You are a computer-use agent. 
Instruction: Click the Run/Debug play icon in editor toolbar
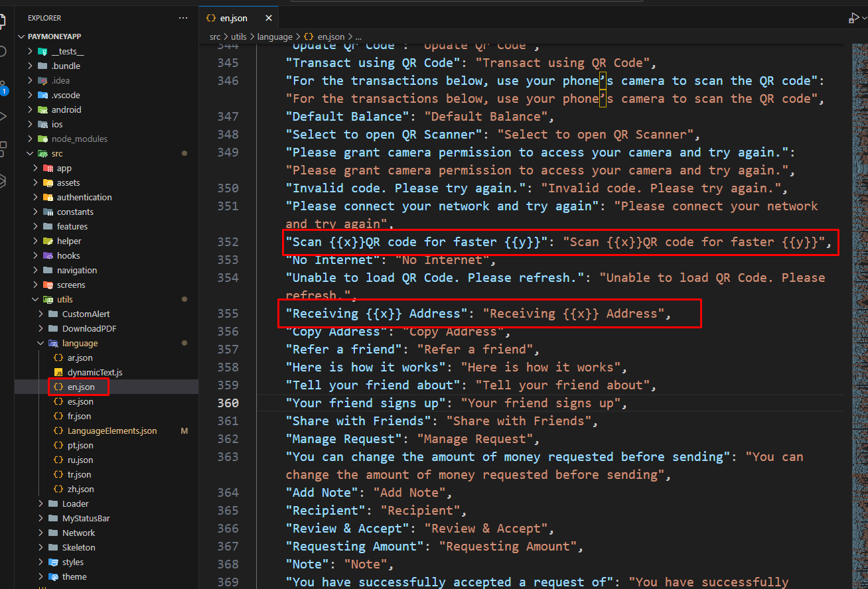pos(853,19)
